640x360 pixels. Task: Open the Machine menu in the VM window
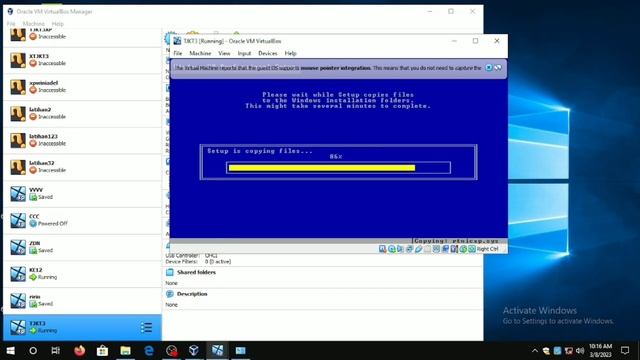pyautogui.click(x=200, y=53)
